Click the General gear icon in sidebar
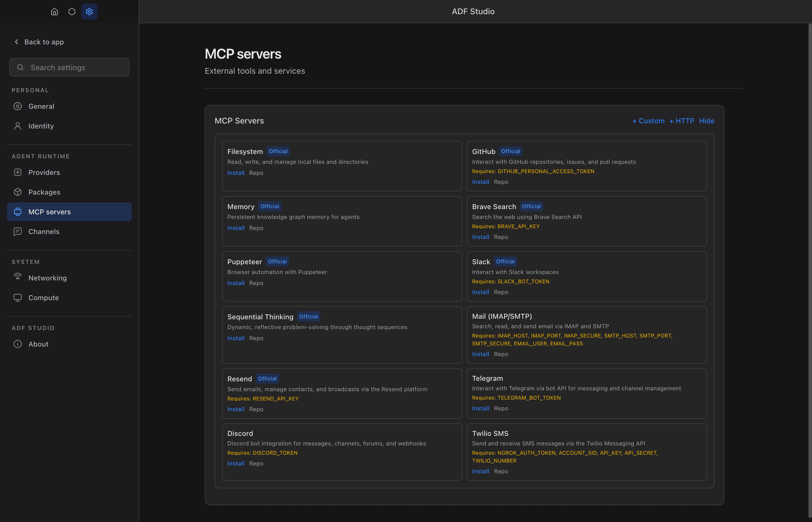Screen dimensions: 812x522 click(x=18, y=106)
